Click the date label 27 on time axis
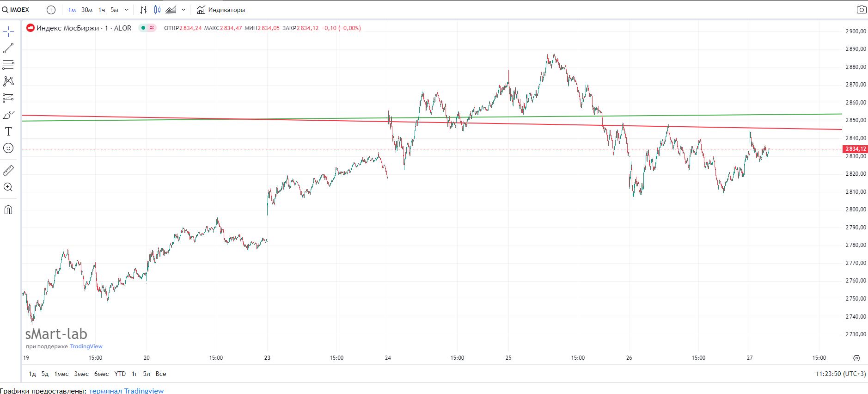 750,358
